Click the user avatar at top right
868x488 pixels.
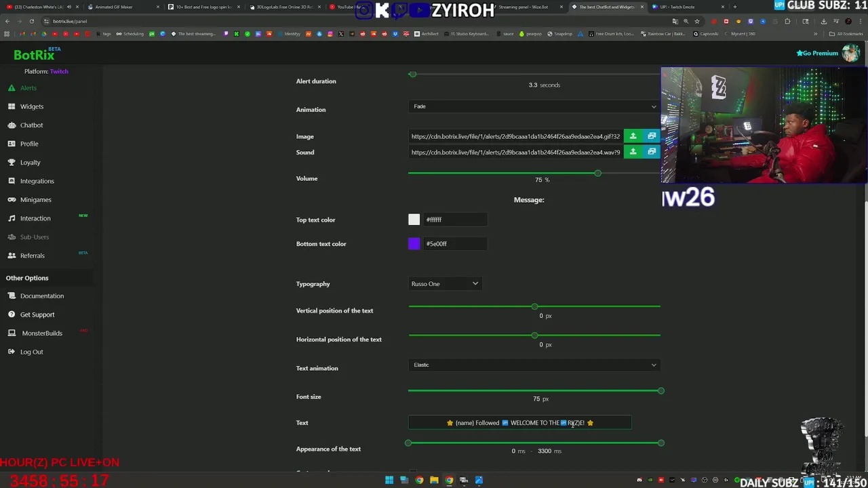(x=850, y=53)
